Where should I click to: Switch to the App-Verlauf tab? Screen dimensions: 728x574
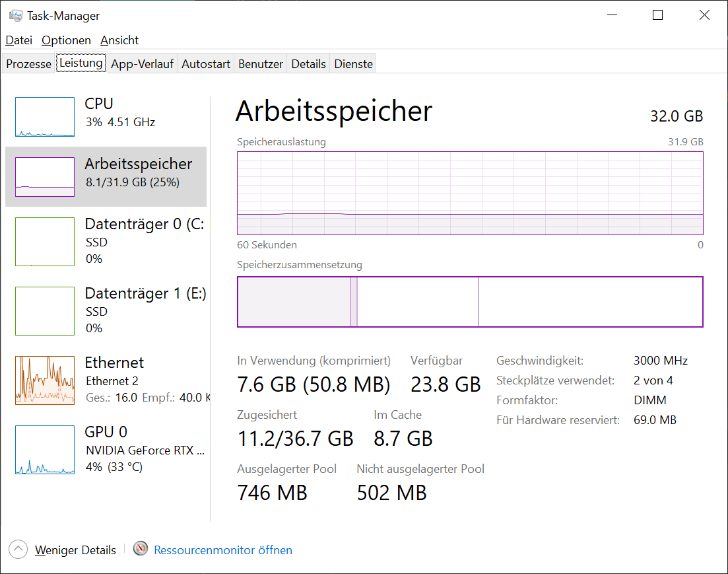[142, 64]
